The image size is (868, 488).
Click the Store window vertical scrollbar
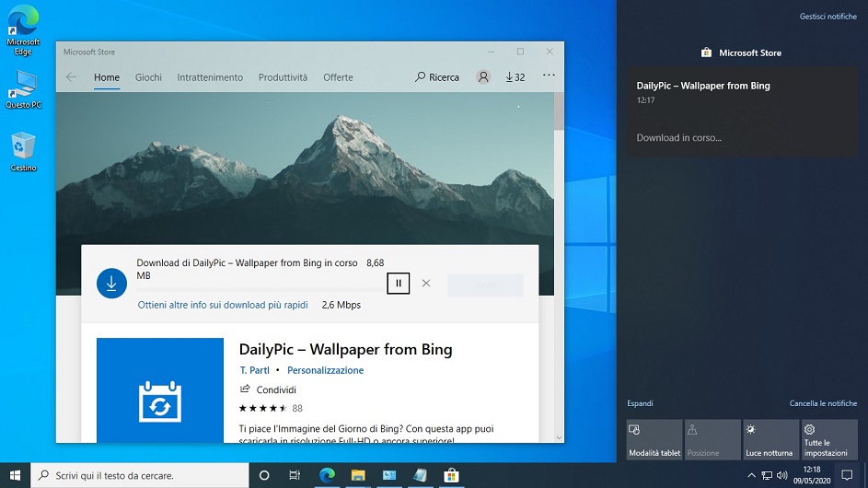559,110
